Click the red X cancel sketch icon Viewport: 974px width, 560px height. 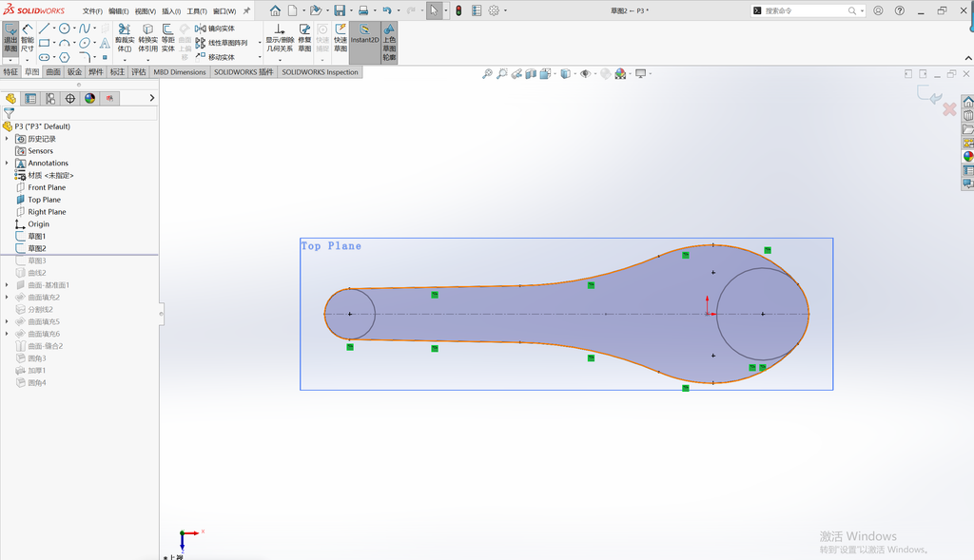pyautogui.click(x=949, y=110)
